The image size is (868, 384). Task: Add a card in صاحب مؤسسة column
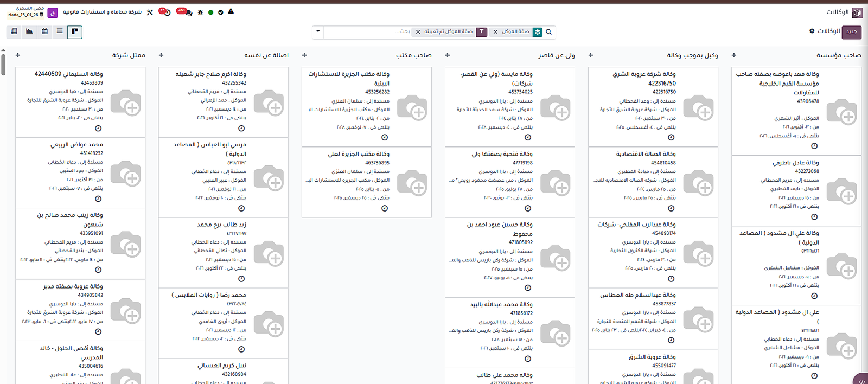(734, 55)
